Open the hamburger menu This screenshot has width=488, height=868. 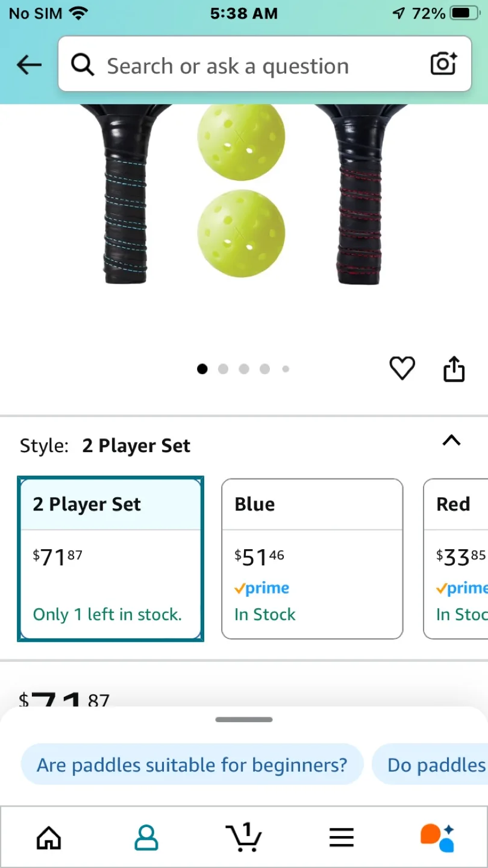(x=341, y=837)
